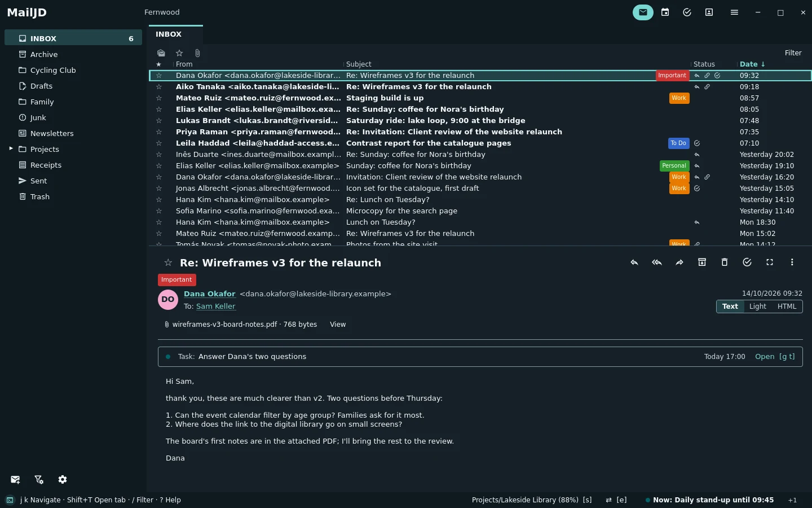This screenshot has height=508, width=812.
Task: View the wireframes-v3-board-notes.pdf attachment
Action: click(x=338, y=325)
